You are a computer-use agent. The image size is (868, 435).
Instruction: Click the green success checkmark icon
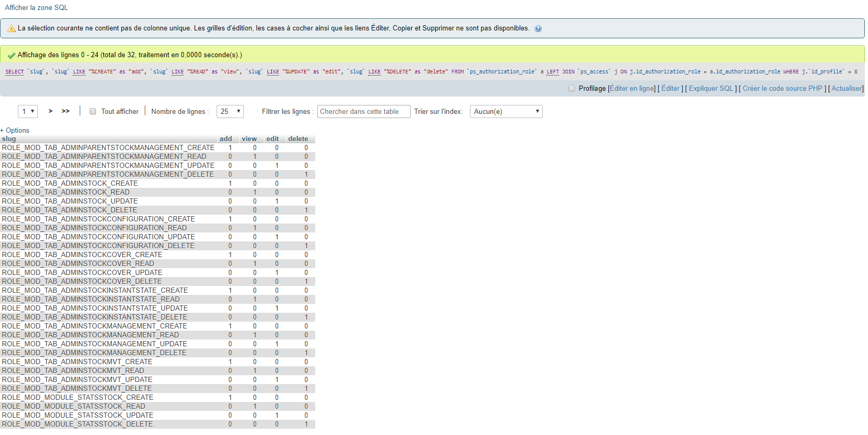[12, 55]
